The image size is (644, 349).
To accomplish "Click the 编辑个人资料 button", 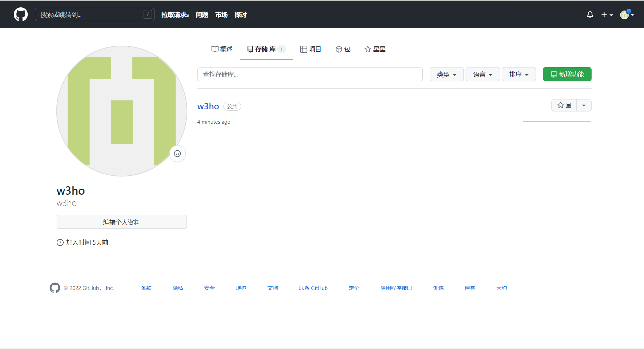I will 122,222.
